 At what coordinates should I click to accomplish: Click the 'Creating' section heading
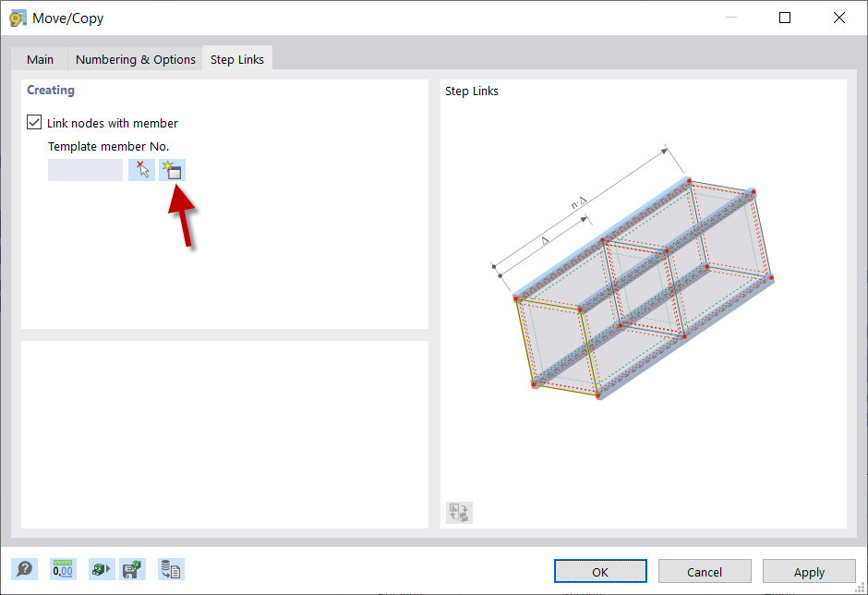[51, 90]
